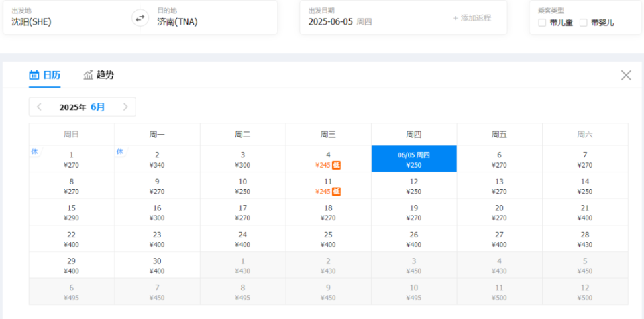Viewport: 644px width, 319px height.
Task: Check the 带儿童 checkbox
Action: [x=542, y=23]
